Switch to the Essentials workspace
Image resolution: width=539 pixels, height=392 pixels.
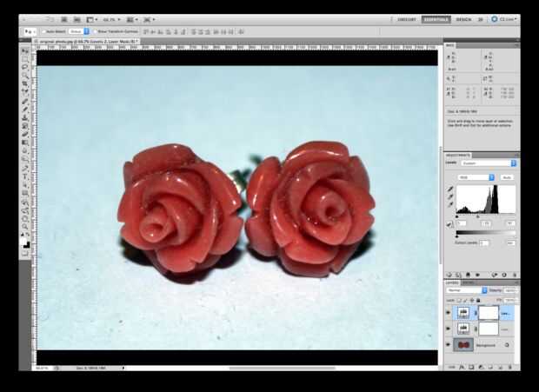pyautogui.click(x=436, y=20)
